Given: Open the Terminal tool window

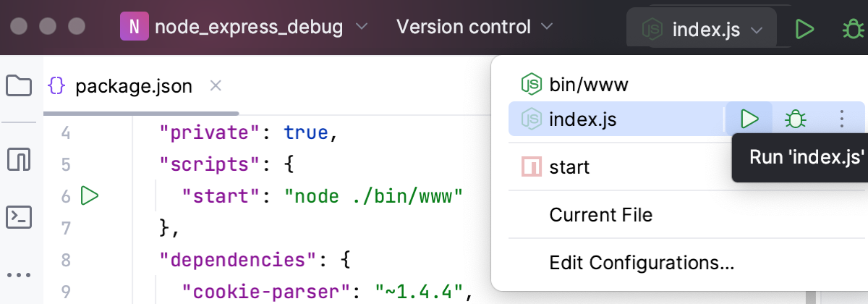Looking at the screenshot, I should click(19, 216).
